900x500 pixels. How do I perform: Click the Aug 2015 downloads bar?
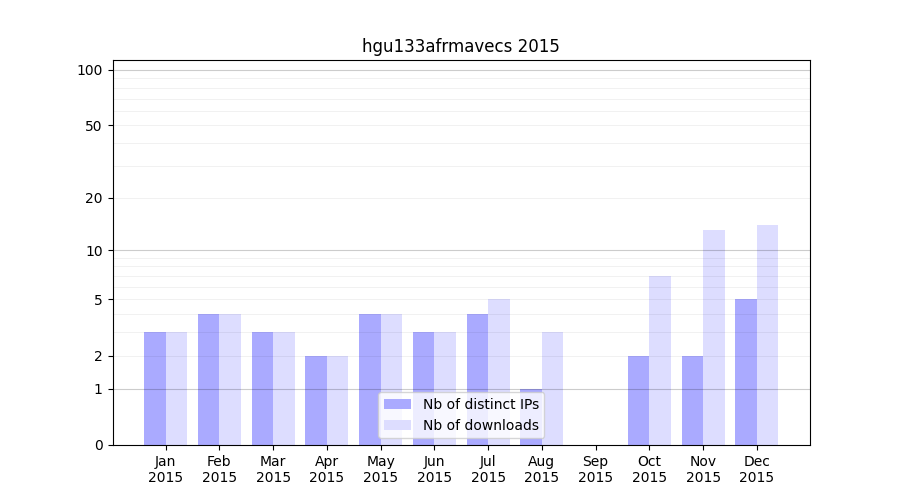pyautogui.click(x=552, y=388)
